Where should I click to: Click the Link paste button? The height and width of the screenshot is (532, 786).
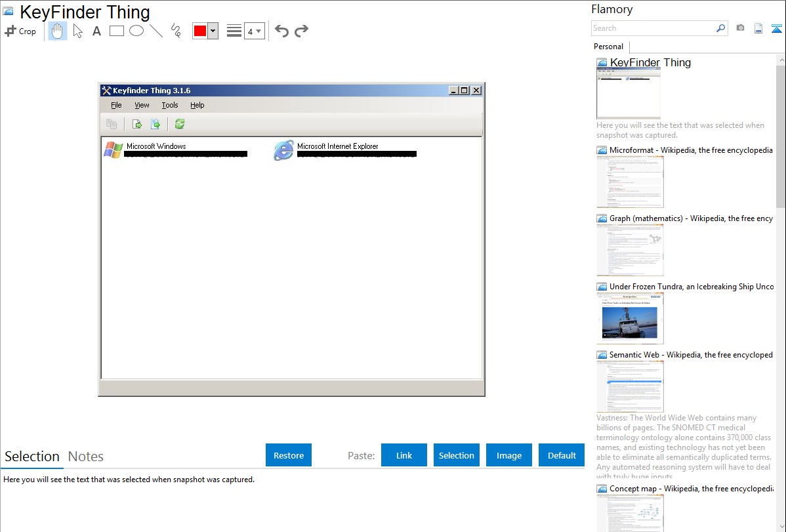404,455
